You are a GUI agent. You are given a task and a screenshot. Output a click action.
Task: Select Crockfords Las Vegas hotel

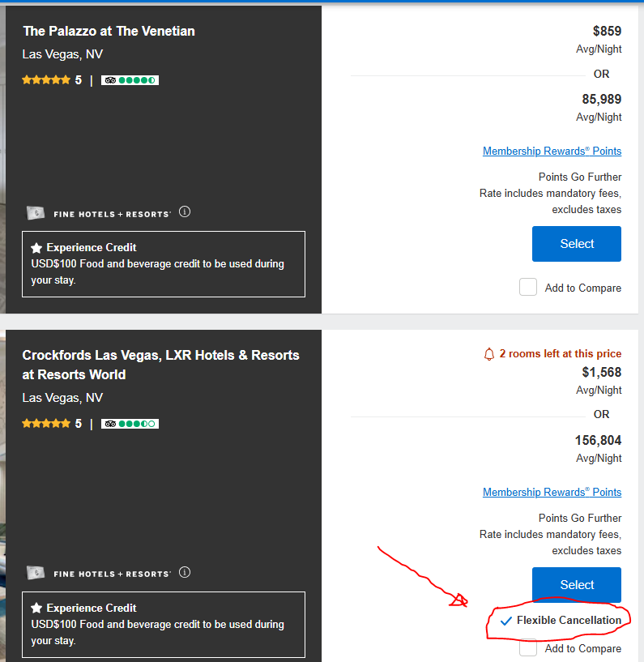click(x=576, y=585)
